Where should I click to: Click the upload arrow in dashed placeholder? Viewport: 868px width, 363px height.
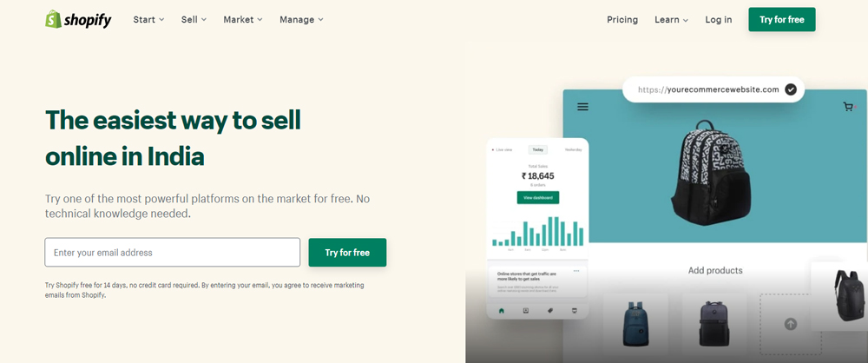pos(790,324)
